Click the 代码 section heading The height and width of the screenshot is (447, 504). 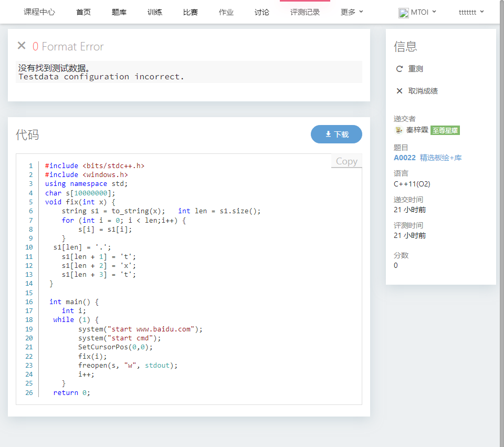(x=27, y=135)
